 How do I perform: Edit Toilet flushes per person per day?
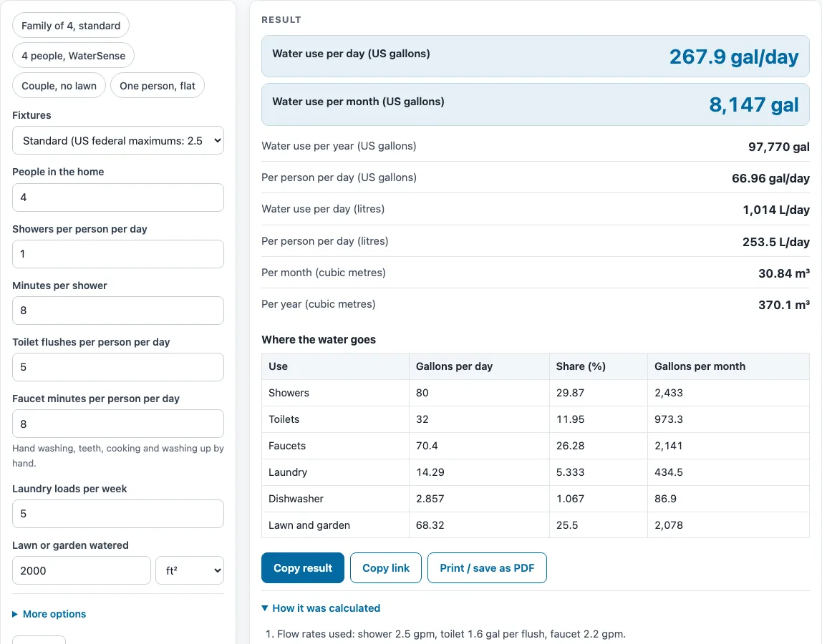coord(118,367)
